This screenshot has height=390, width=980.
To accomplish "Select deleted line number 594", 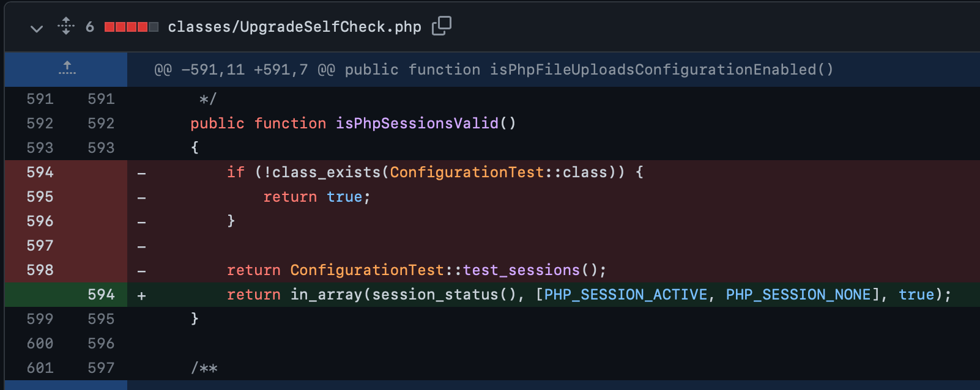I will click(x=40, y=172).
